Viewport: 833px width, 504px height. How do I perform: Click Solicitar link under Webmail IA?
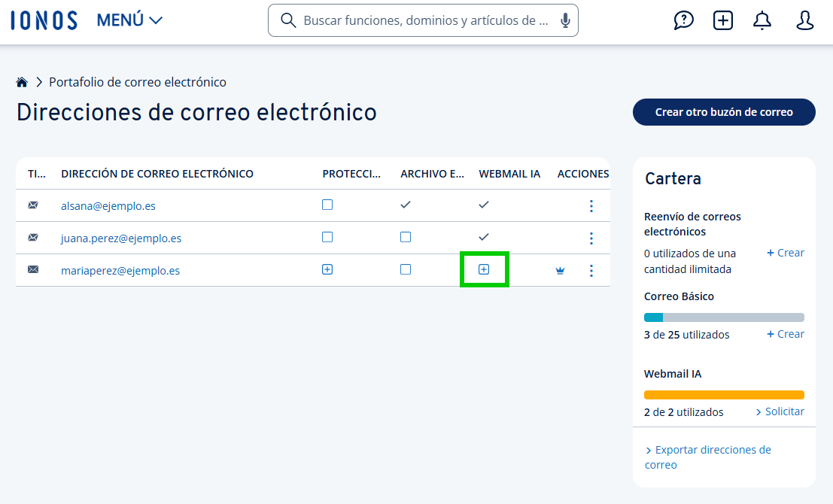point(780,411)
